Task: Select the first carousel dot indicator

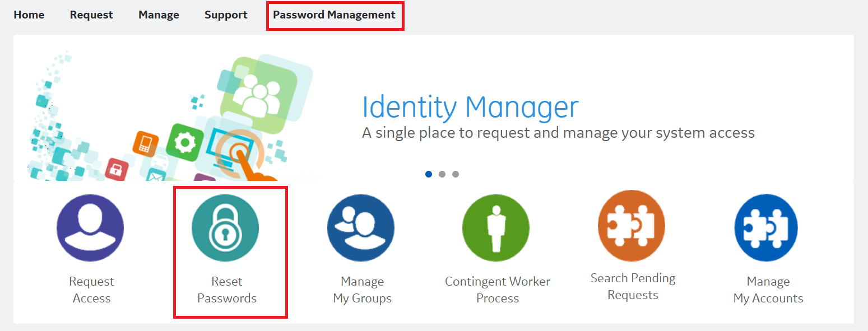Action: click(x=429, y=174)
